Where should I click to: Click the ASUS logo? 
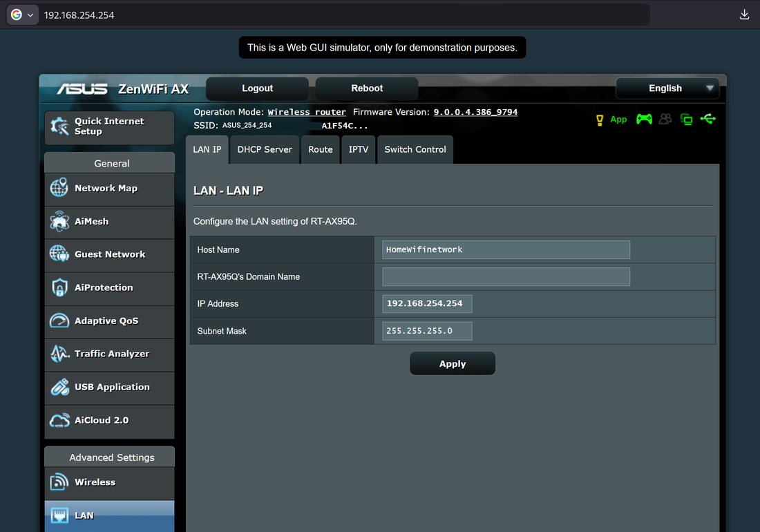82,88
